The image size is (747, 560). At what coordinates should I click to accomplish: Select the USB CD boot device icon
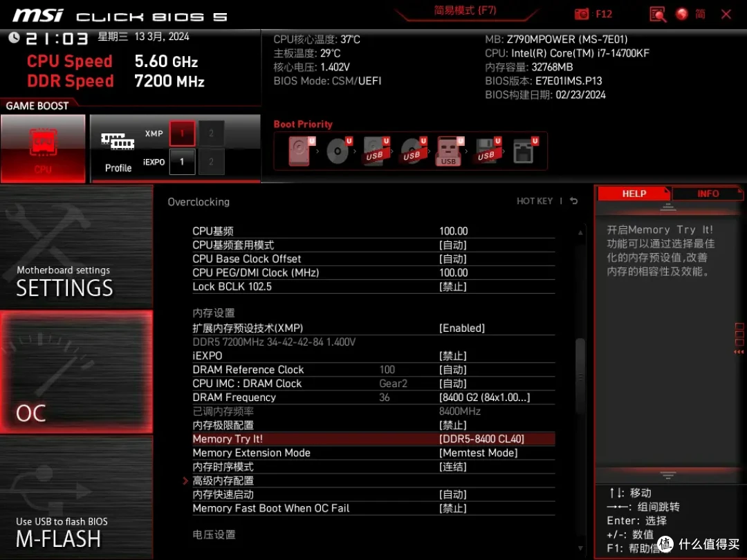412,151
